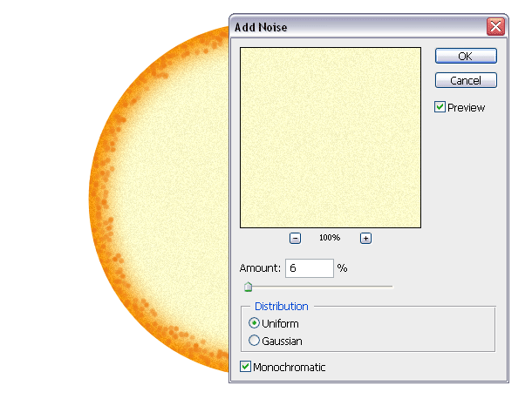Click the Amount value input field
Viewport: 532px width, 399px height.
(309, 268)
